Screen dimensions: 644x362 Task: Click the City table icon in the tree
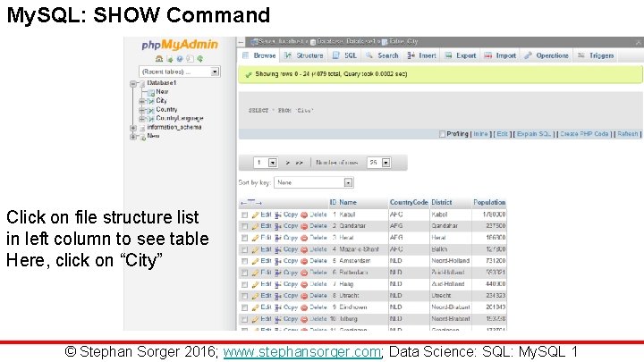coord(151,101)
